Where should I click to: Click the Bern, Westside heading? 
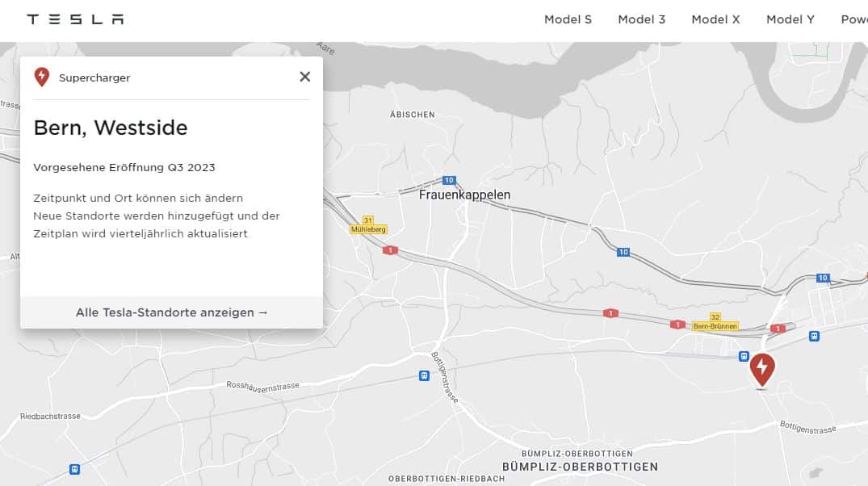click(x=111, y=128)
